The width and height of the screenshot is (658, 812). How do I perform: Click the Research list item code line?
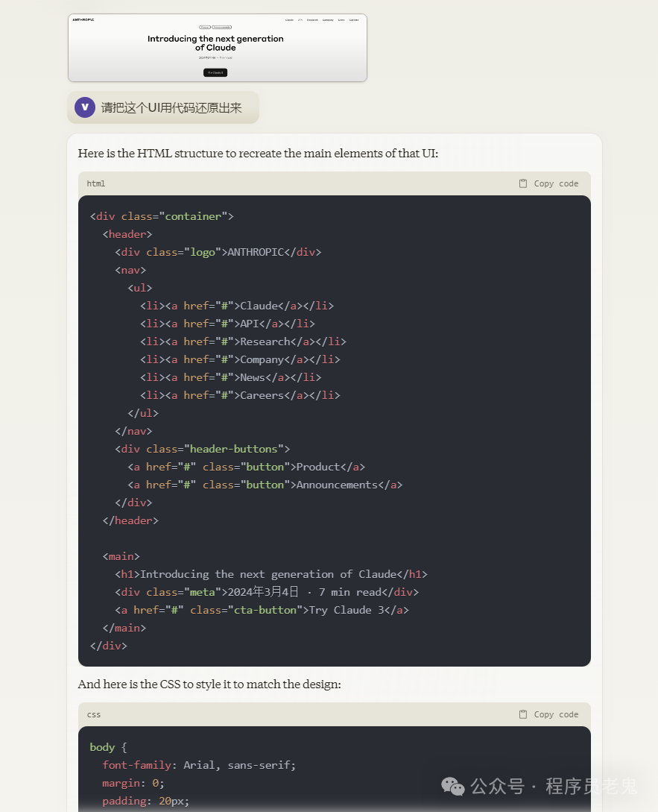pyautogui.click(x=243, y=342)
